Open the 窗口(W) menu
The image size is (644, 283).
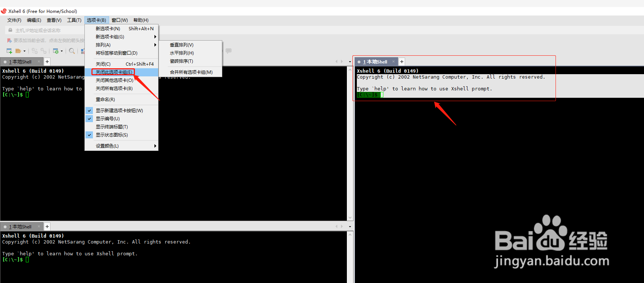120,20
